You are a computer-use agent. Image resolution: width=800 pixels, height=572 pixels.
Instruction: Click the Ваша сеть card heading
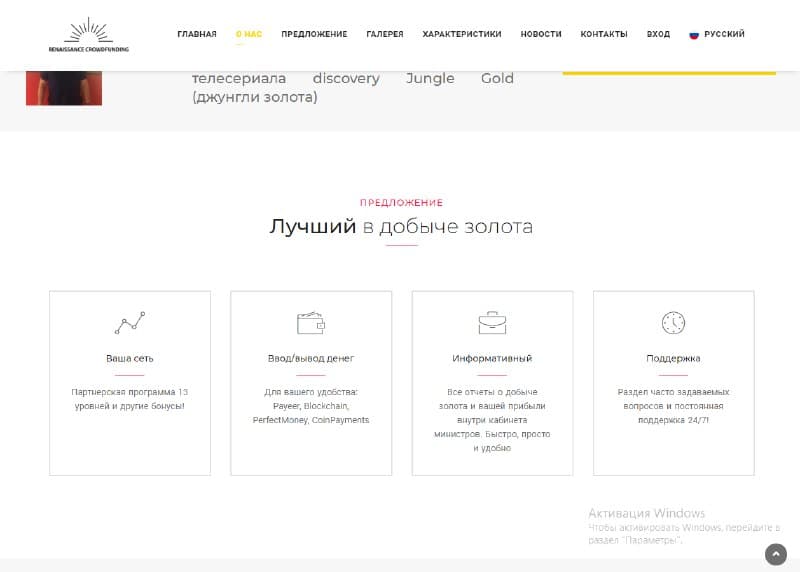[130, 358]
